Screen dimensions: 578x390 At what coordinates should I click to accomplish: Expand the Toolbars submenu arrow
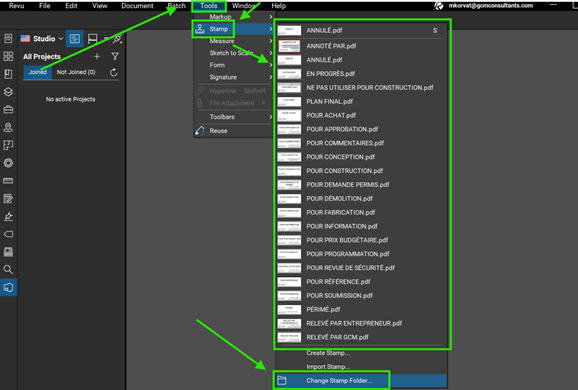coord(271,117)
